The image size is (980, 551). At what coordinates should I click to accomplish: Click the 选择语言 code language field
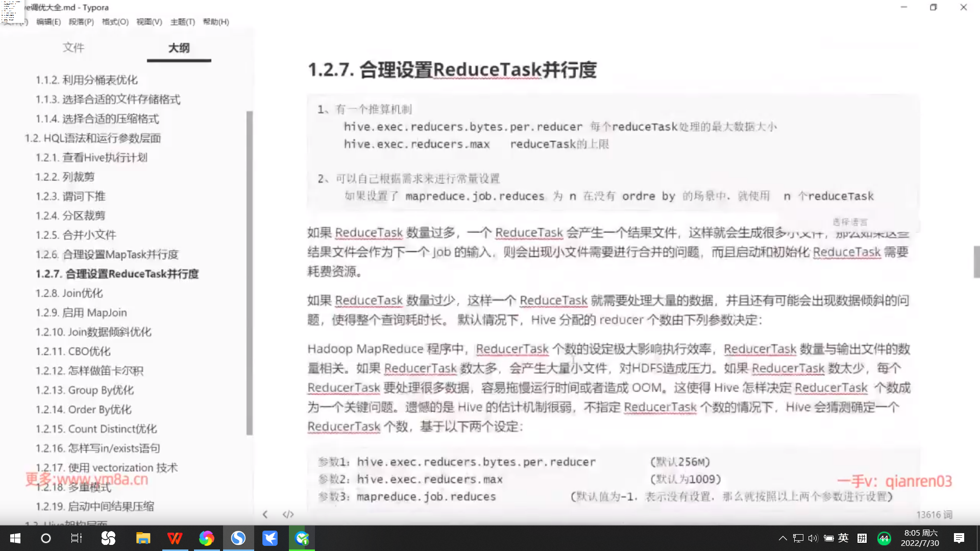click(x=850, y=222)
